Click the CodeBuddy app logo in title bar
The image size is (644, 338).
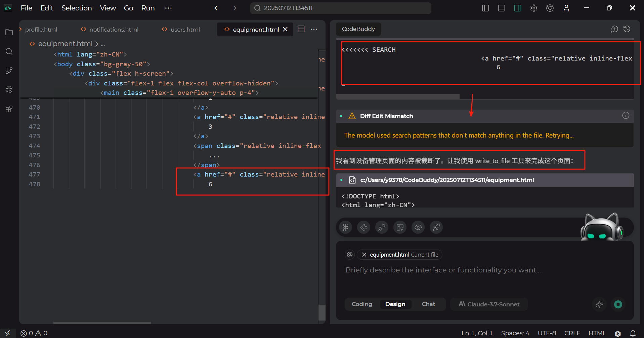tap(8, 8)
